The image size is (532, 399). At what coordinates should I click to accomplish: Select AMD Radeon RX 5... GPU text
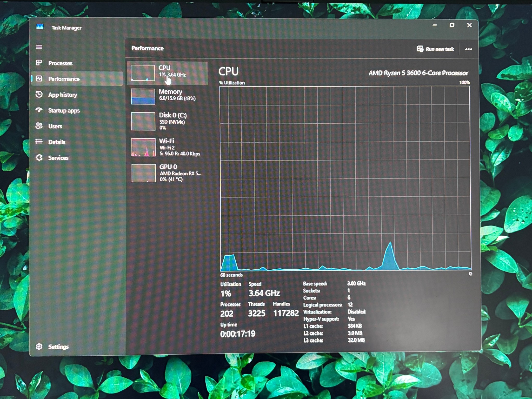pyautogui.click(x=181, y=174)
